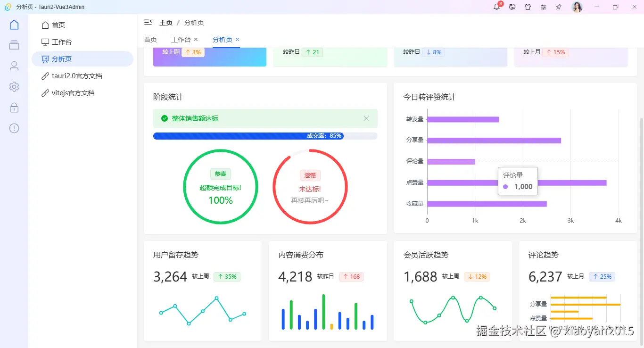Open the language switcher icon
Screen dimensions: 644x348
512,7
